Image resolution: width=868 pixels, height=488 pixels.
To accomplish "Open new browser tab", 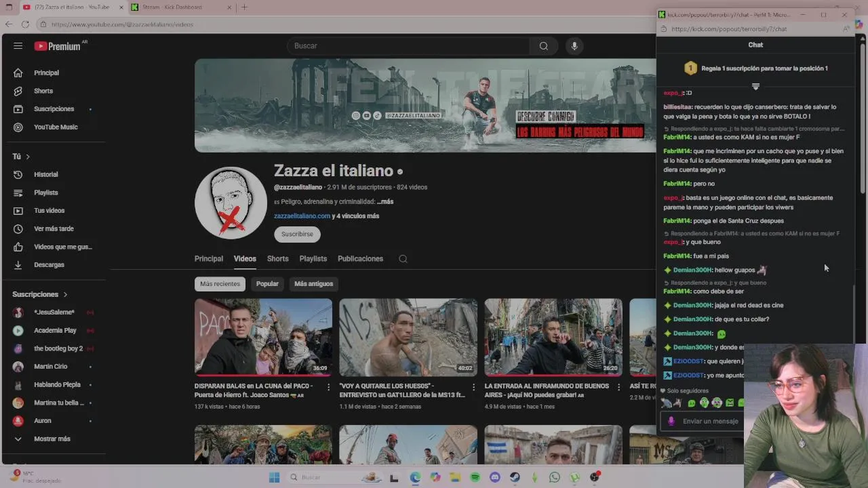I will [x=244, y=7].
